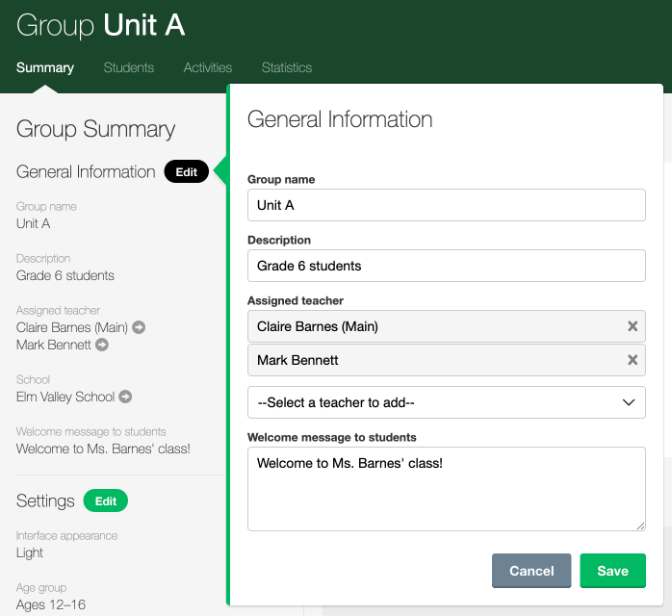Click Elm Valley School link
Viewport: 672px width, 616px height.
65,397
